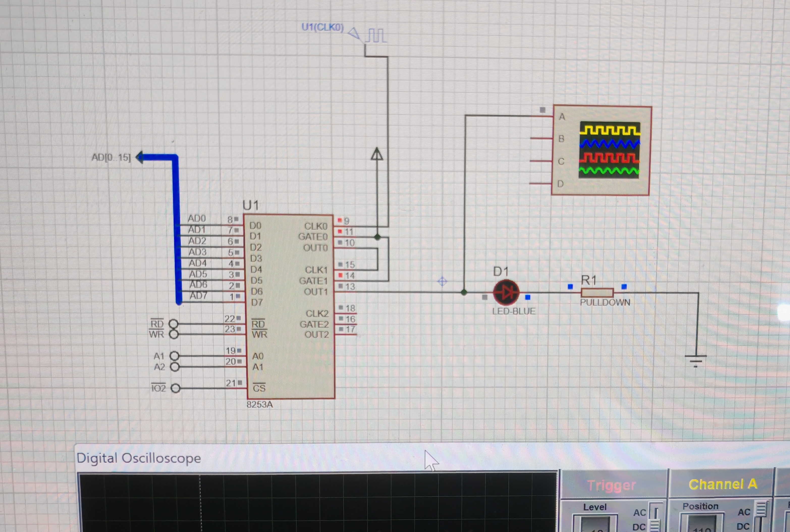
Task: Select resistor R1 PULLDOWN body
Action: [x=597, y=292]
